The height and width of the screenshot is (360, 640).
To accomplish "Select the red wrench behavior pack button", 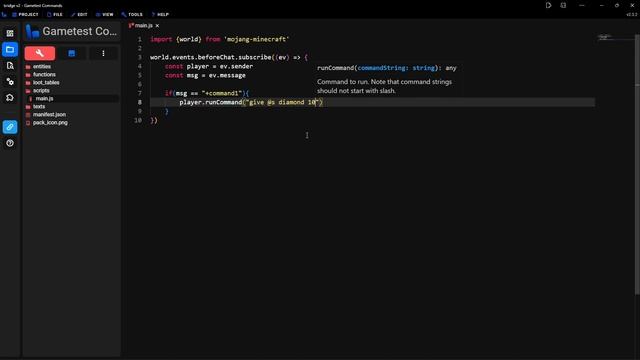I will 40,53.
